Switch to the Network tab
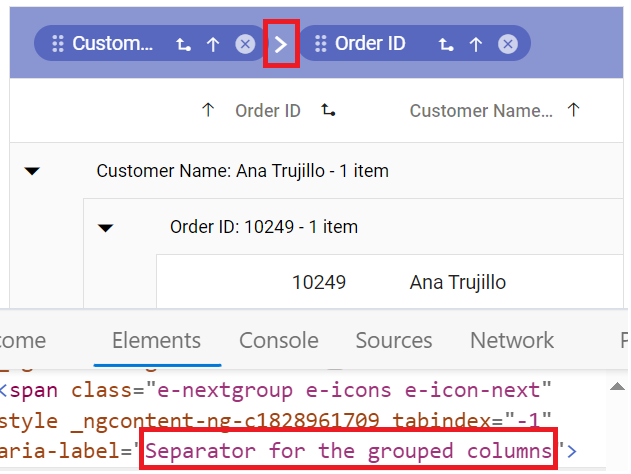Viewport: 631px width, 474px height. (x=512, y=340)
